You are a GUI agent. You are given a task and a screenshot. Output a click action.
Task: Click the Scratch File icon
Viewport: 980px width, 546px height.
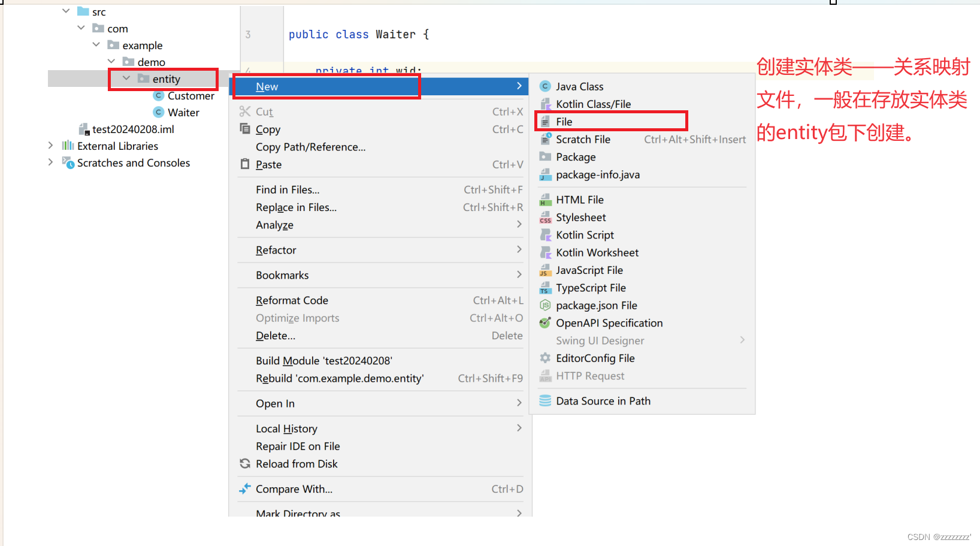pyautogui.click(x=545, y=139)
